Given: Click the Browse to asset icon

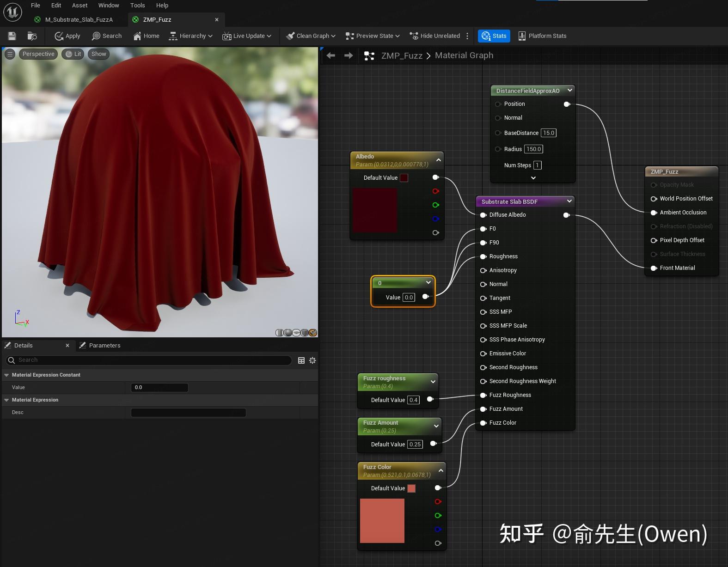Looking at the screenshot, I should click(32, 36).
